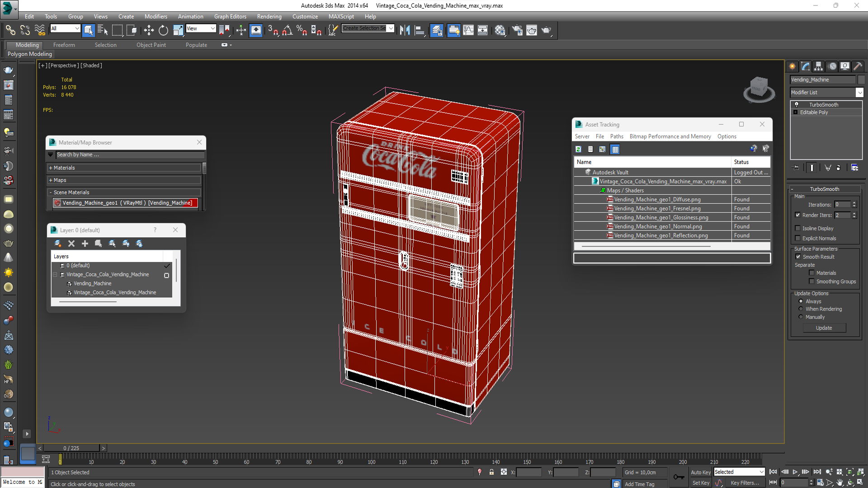
Task: Click Search by Name field
Action: point(130,155)
